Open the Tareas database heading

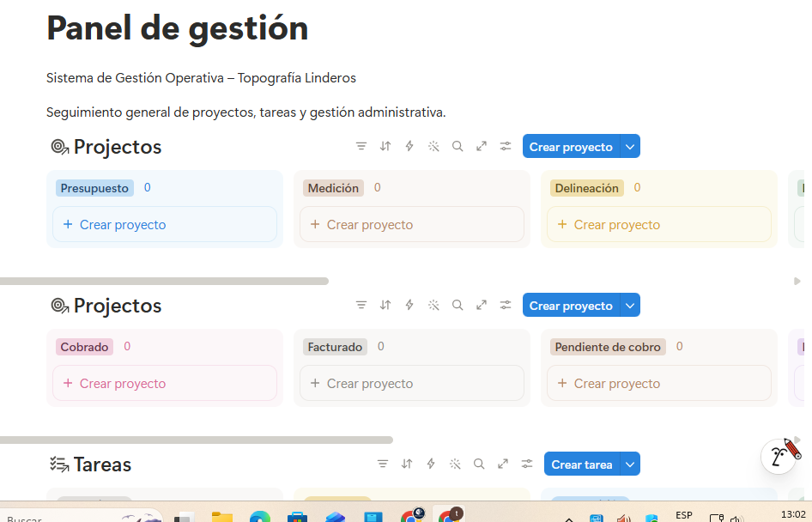tap(102, 464)
